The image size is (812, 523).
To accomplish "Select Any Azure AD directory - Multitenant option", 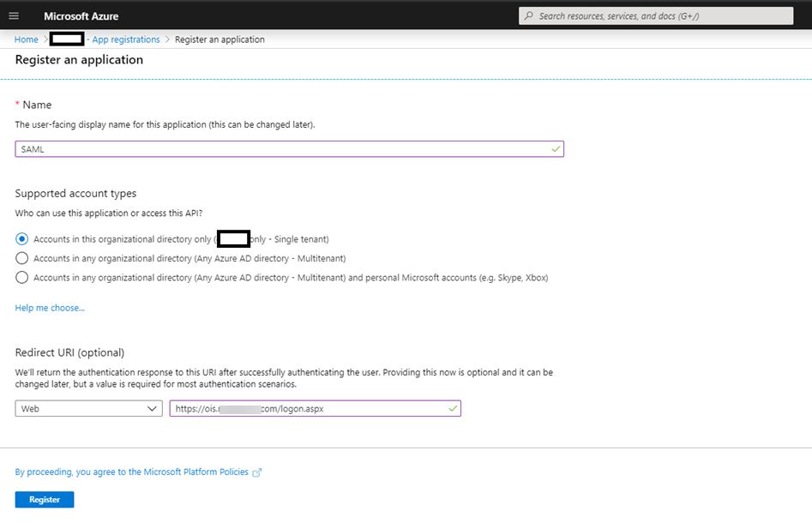I will pyautogui.click(x=21, y=258).
